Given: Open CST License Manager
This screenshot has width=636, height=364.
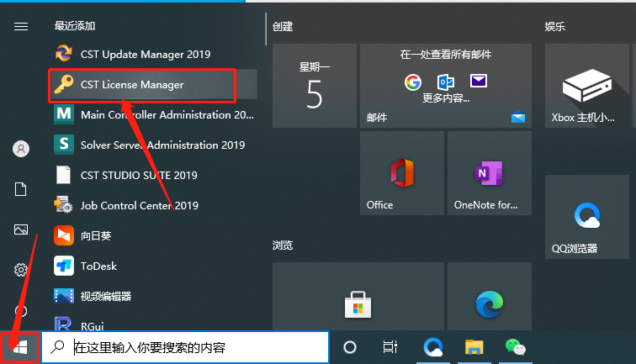Looking at the screenshot, I should coord(152,84).
